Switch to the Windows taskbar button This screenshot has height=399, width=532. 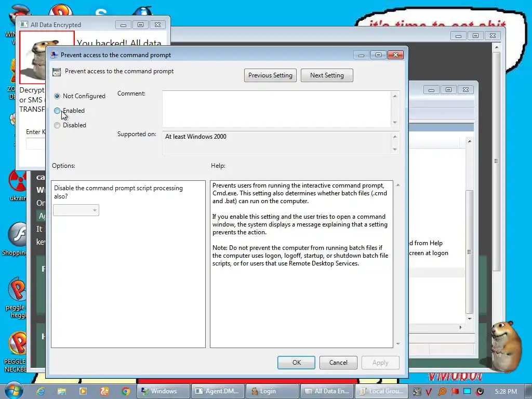pyautogui.click(x=163, y=391)
